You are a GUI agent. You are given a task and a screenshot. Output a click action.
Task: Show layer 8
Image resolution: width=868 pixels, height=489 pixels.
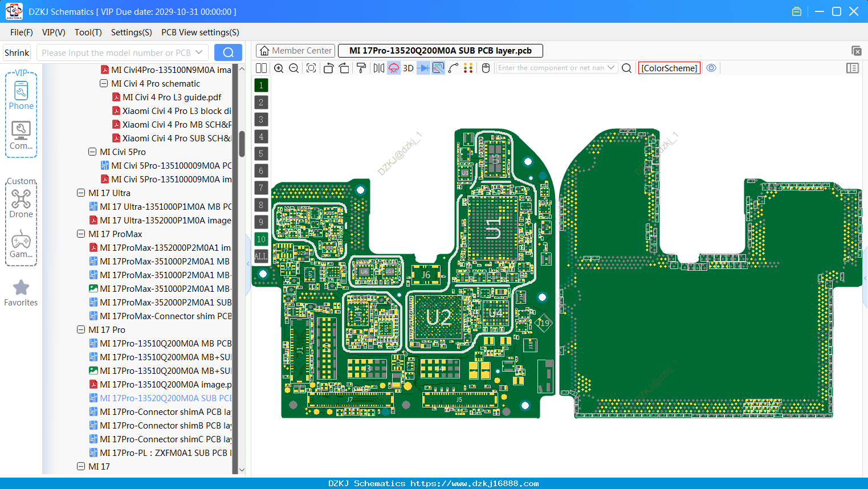(261, 205)
